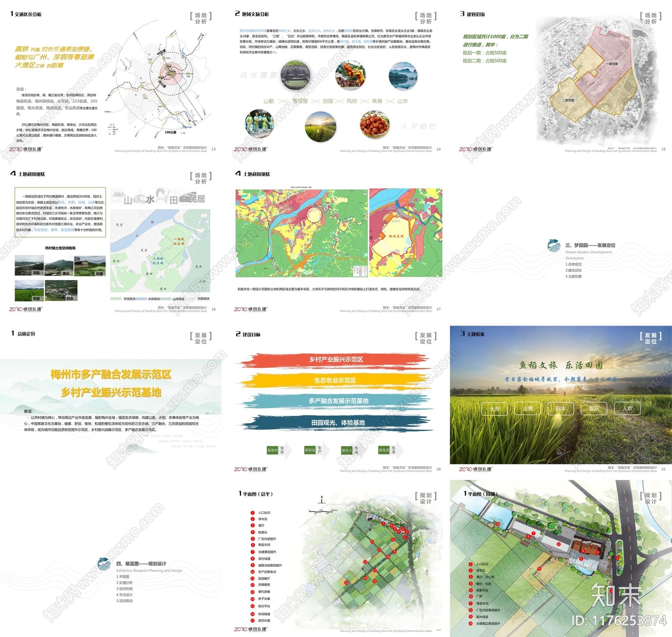Click 亲子长廊 in the 总平 legend

264,599
